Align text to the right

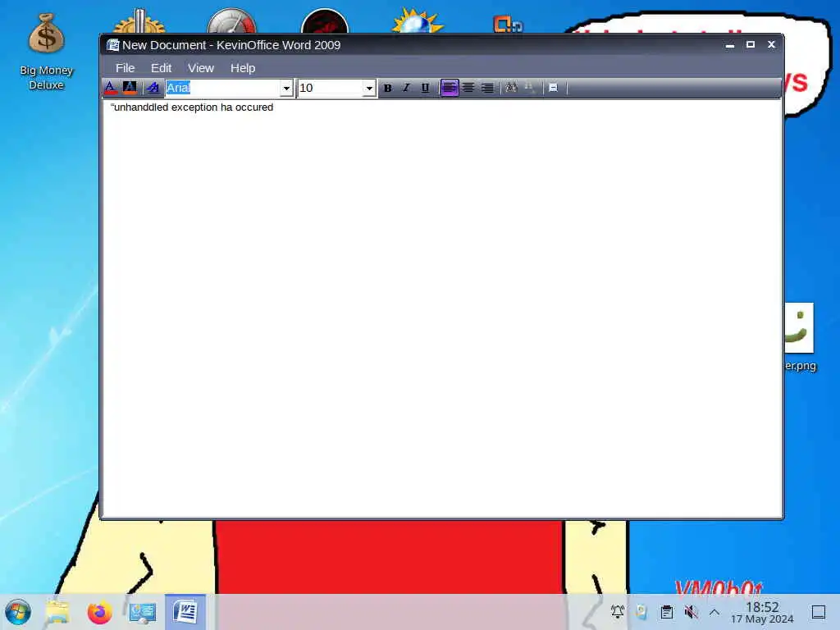point(487,88)
